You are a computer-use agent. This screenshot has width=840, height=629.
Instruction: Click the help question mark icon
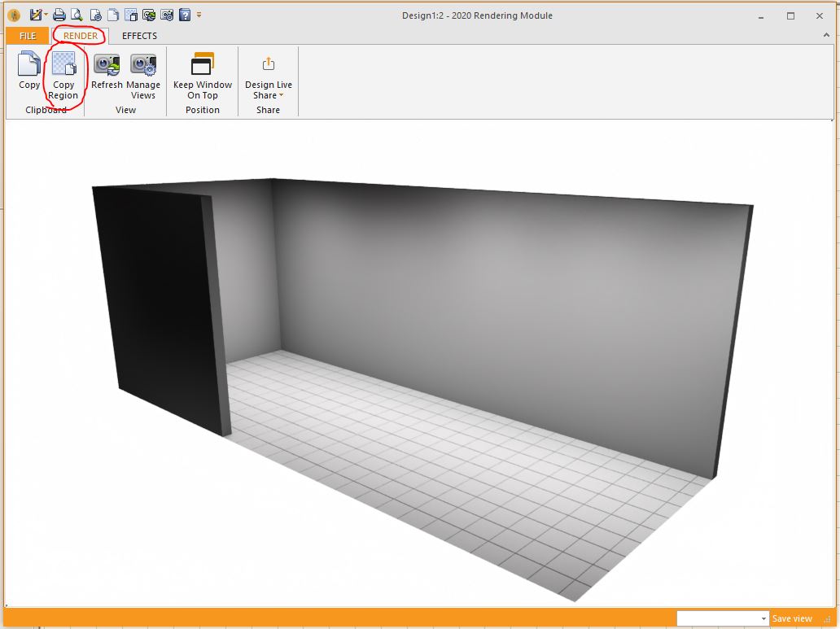[185, 15]
